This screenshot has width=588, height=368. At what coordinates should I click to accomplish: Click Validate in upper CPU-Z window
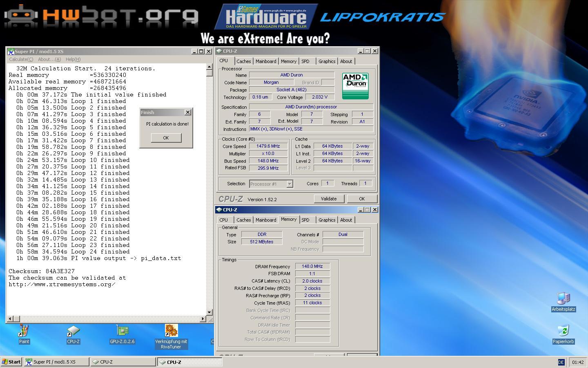point(329,199)
